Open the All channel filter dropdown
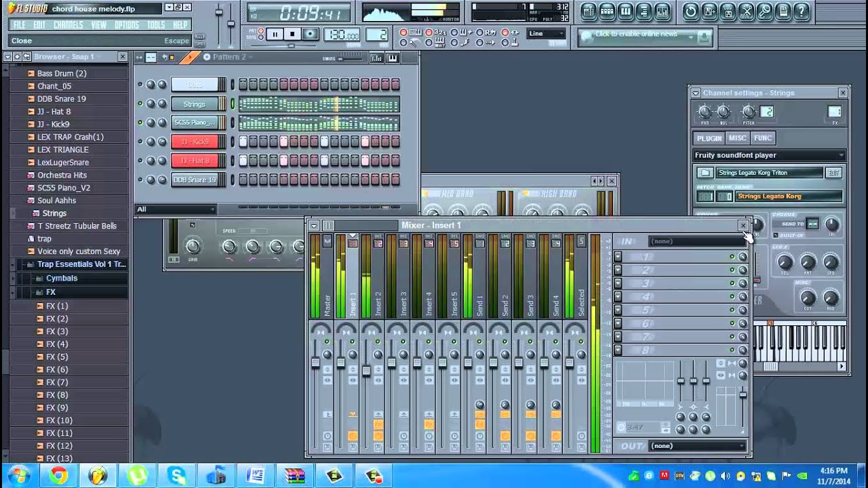Viewport: 868px width, 488px height. coord(176,209)
